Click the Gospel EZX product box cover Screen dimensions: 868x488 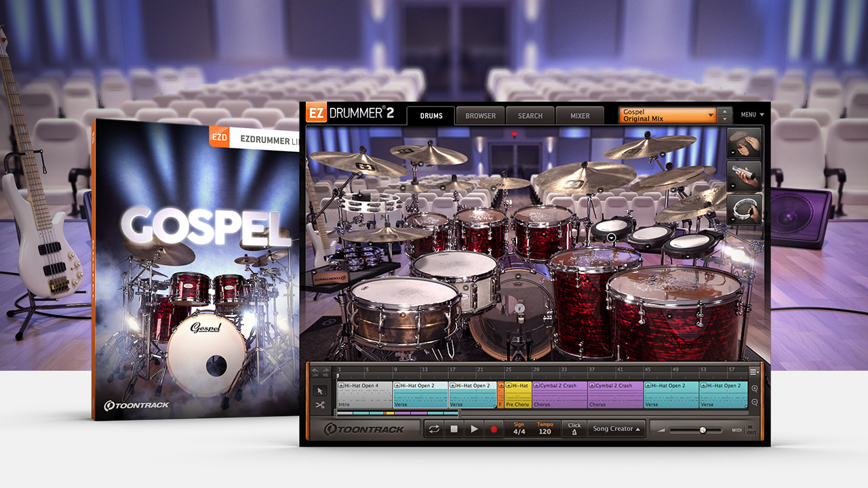point(196,270)
